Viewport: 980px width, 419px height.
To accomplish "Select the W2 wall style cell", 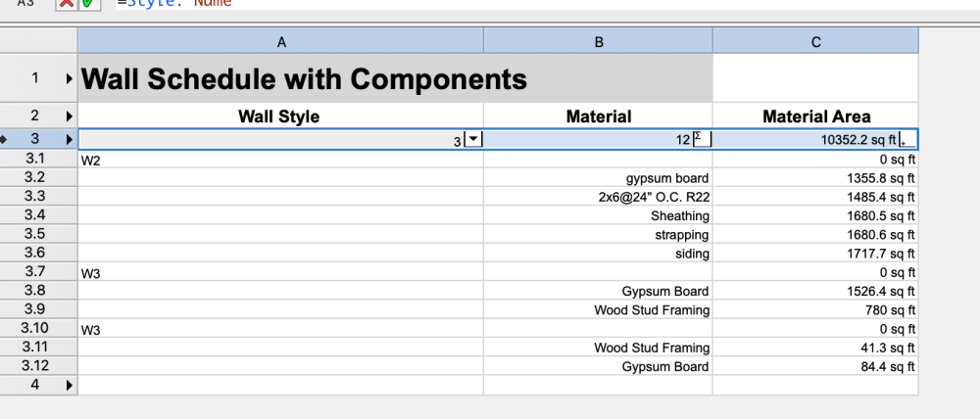I will click(279, 161).
